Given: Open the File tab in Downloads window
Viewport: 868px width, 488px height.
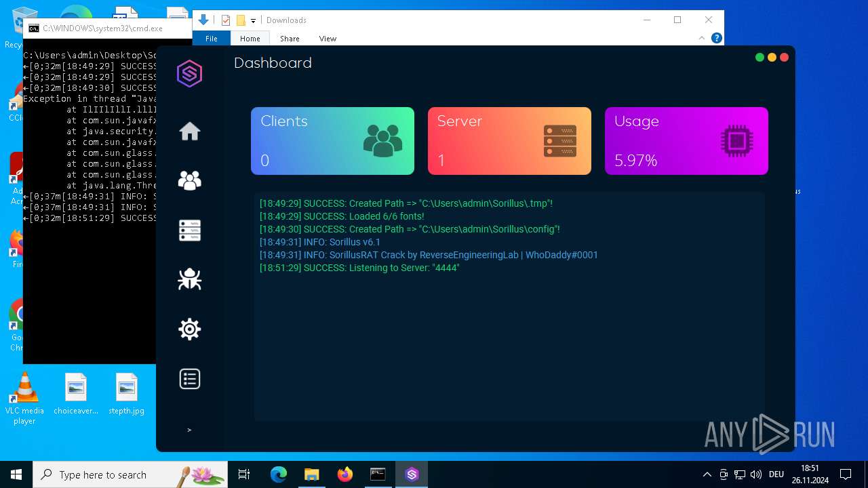Looking at the screenshot, I should click(212, 39).
